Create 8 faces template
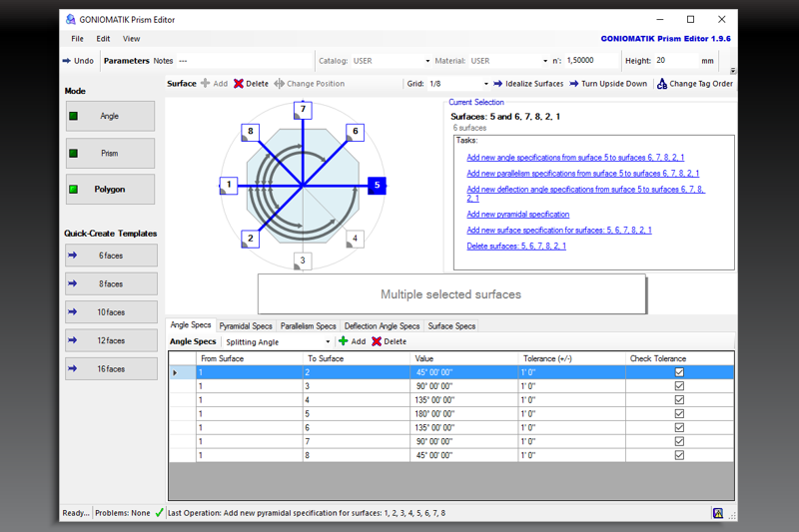This screenshot has width=799, height=532. pyautogui.click(x=111, y=284)
